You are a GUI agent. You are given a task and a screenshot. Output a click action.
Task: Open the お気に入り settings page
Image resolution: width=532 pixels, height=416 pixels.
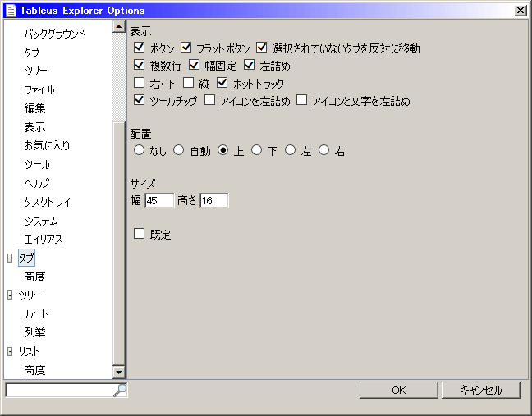[x=47, y=146]
